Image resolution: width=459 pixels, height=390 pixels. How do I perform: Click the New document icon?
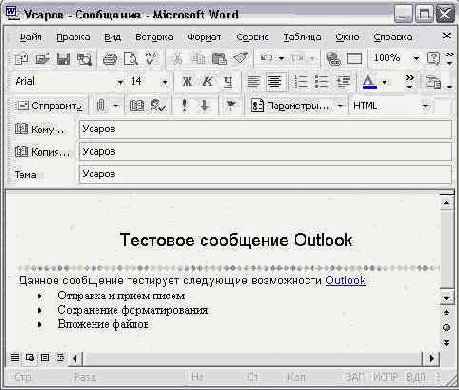[22, 59]
